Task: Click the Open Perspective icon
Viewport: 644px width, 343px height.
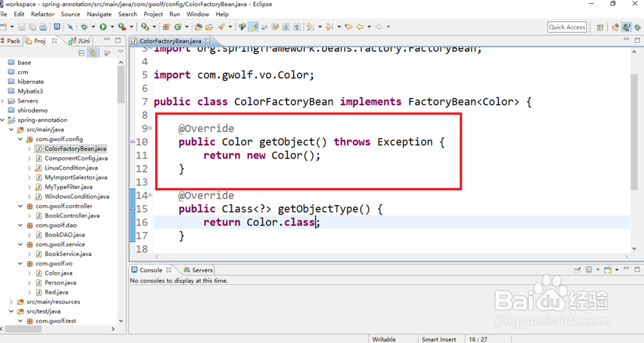Action: pos(600,27)
